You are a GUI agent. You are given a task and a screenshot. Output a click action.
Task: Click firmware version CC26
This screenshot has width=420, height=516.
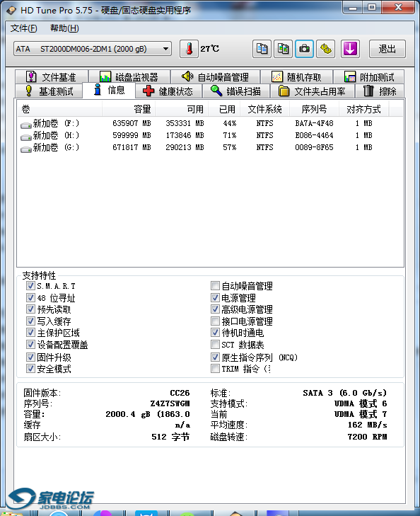click(180, 393)
